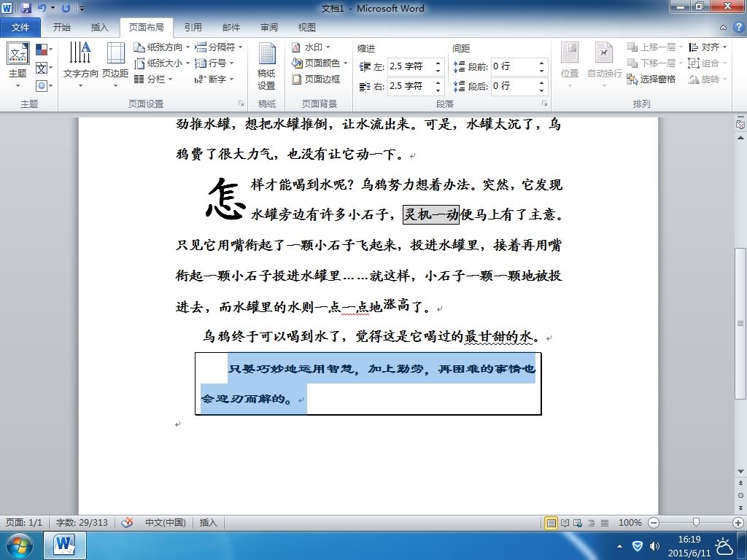Switch to Web Layout view icon
The height and width of the screenshot is (560, 747).
(578, 523)
